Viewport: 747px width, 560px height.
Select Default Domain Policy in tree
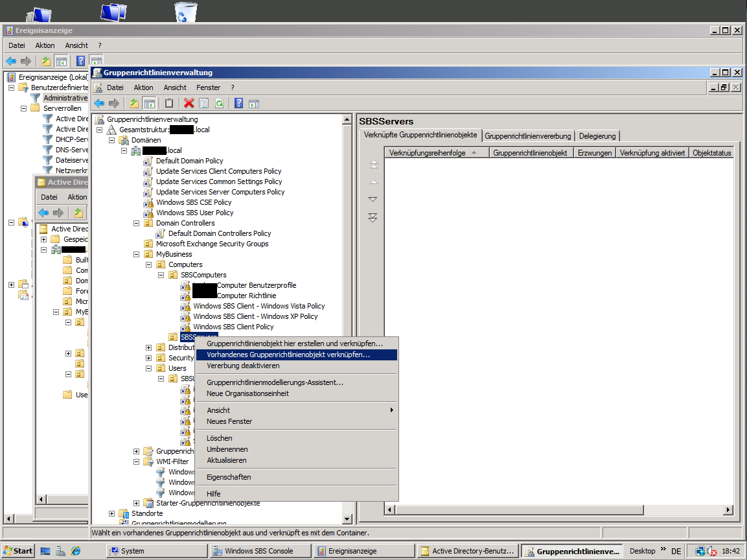point(190,161)
